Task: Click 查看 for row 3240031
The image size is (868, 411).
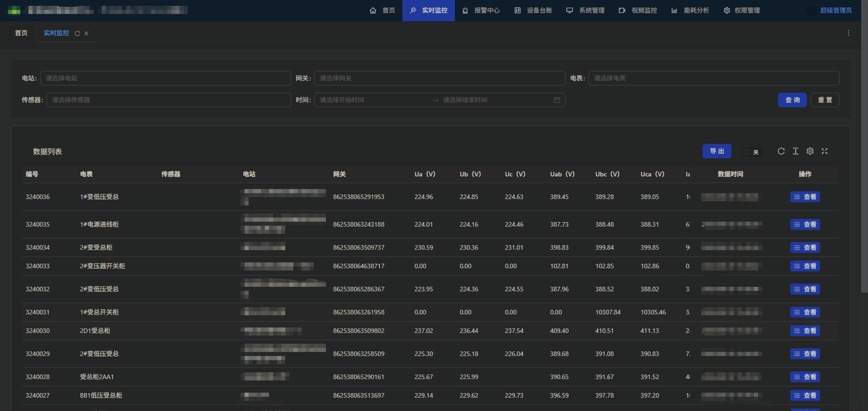Action: point(805,312)
